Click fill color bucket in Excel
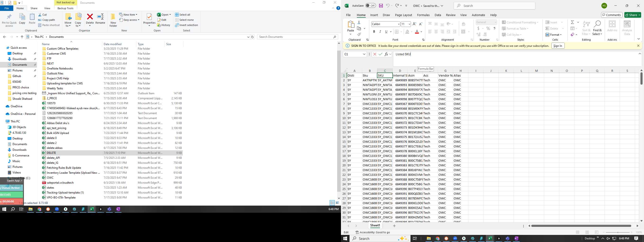Image resolution: width=644 pixels, height=242 pixels. click(x=407, y=32)
